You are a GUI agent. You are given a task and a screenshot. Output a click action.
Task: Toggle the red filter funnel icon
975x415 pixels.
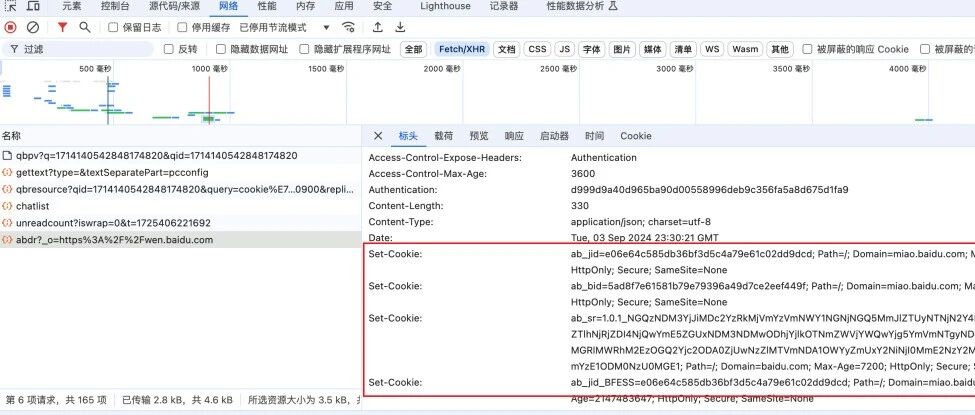click(x=62, y=27)
